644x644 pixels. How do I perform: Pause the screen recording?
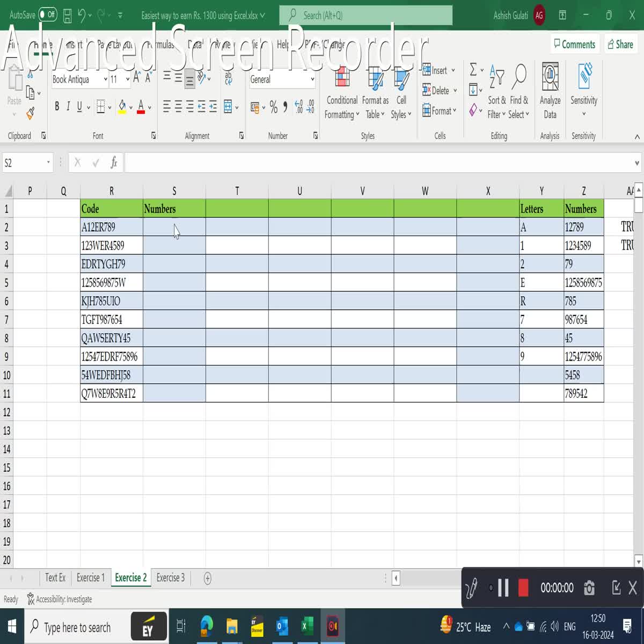(502, 588)
